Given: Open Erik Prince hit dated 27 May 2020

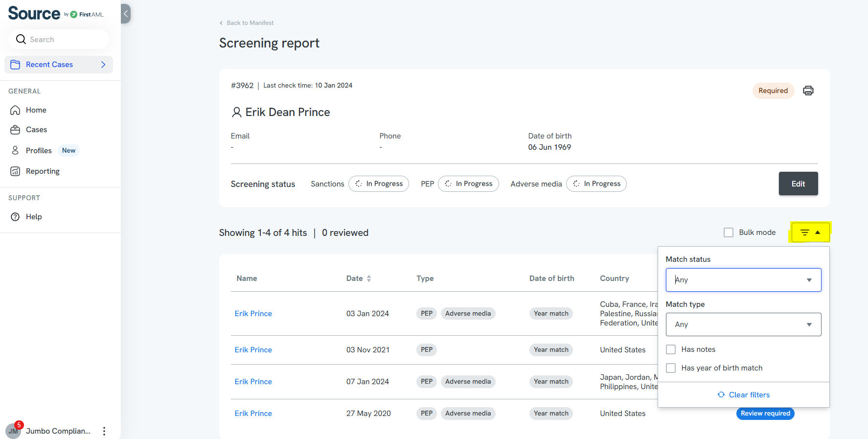Looking at the screenshot, I should click(x=253, y=414).
